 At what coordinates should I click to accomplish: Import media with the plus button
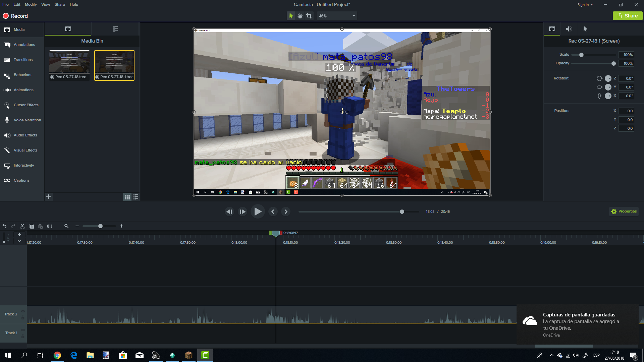click(x=49, y=197)
